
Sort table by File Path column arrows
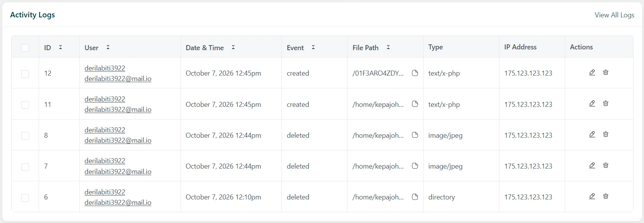click(388, 47)
